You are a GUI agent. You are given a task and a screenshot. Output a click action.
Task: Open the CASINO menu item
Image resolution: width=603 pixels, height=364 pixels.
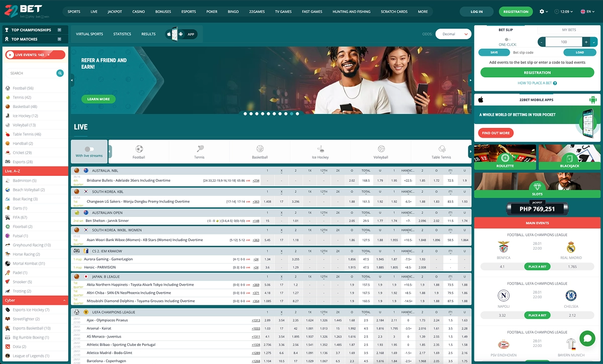pos(139,11)
